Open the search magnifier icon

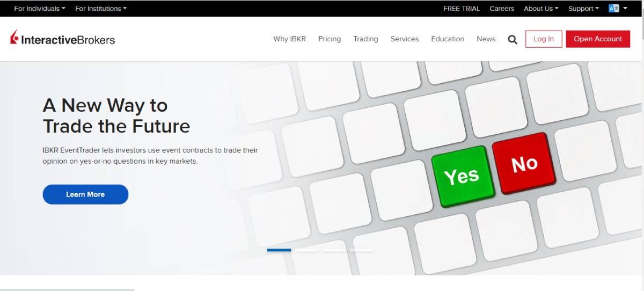point(513,39)
